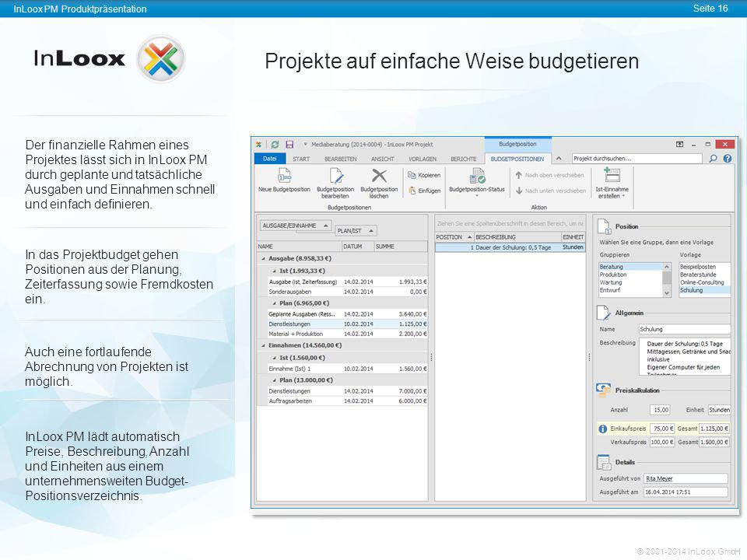Click the BESCHREIBUNG column header
The image size is (747, 560).
(x=517, y=237)
